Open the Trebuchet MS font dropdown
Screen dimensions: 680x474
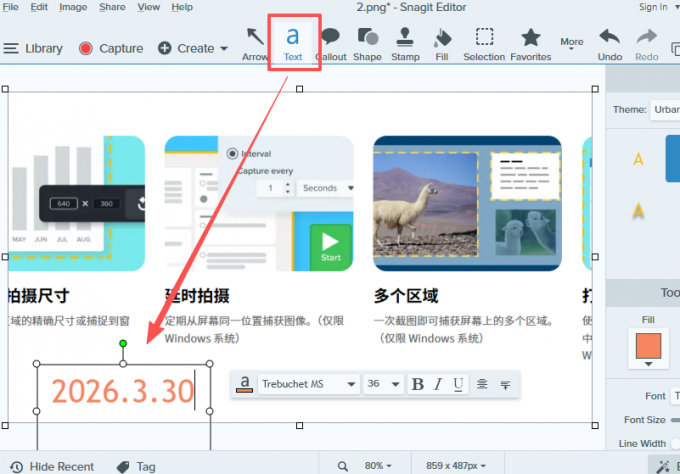click(x=308, y=384)
